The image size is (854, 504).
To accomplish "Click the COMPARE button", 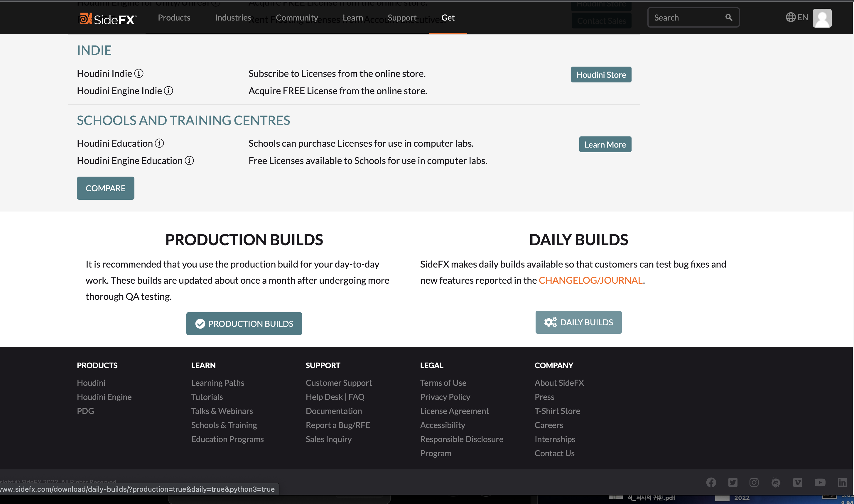I will coord(105,188).
